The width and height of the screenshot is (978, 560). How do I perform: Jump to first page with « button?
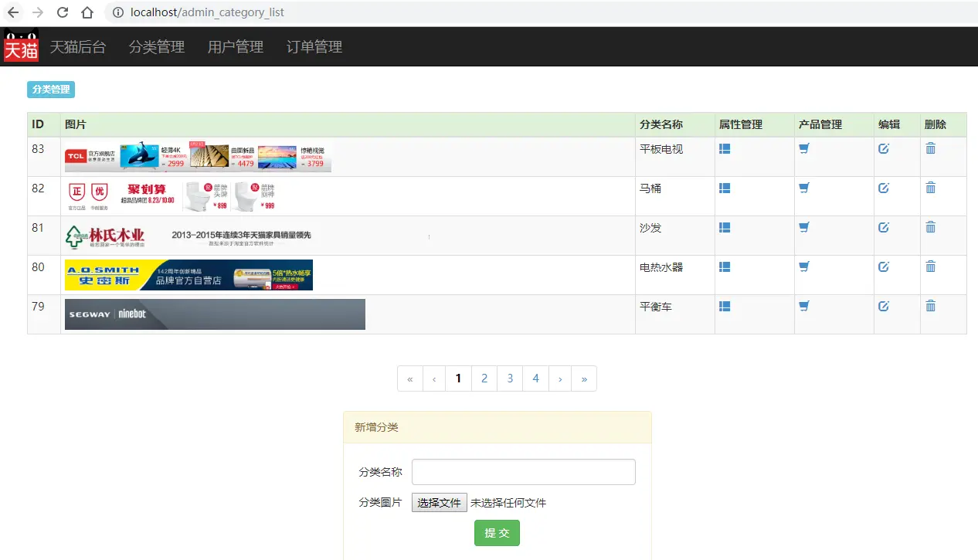(x=410, y=378)
